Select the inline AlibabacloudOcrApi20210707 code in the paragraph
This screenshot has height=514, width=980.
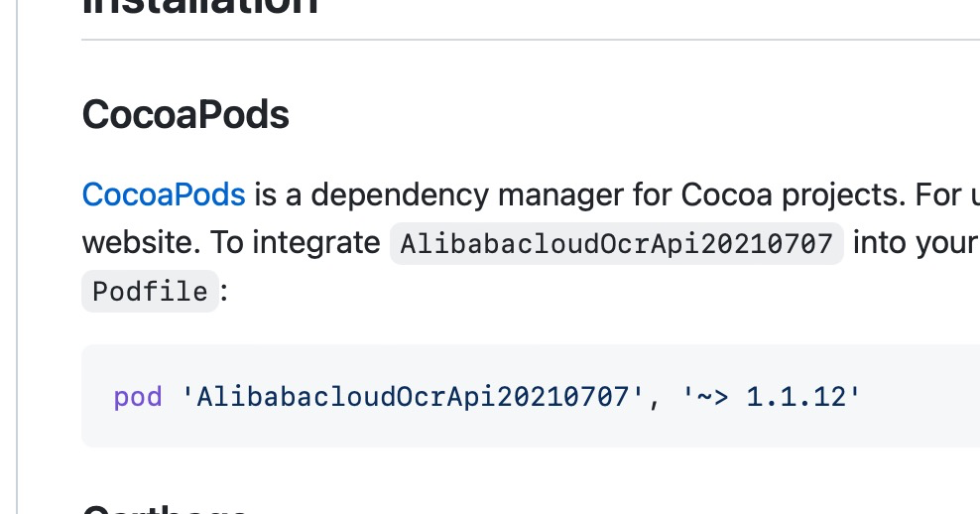coord(616,243)
